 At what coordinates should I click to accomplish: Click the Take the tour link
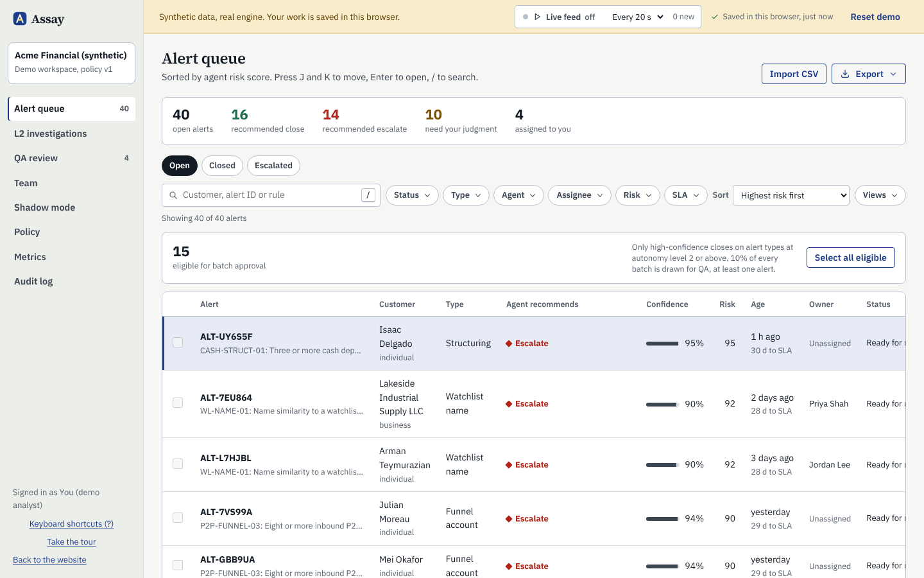71,542
